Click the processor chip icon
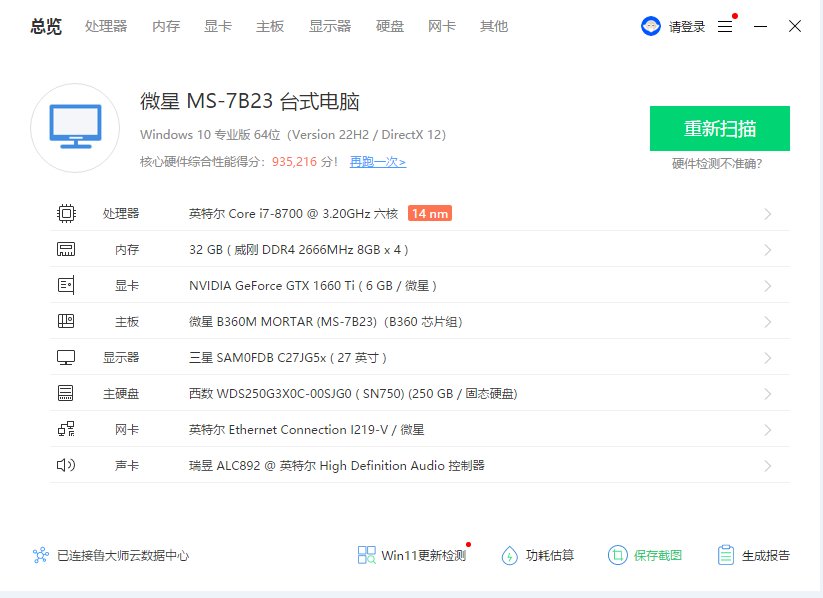The height and width of the screenshot is (598, 823). point(66,213)
